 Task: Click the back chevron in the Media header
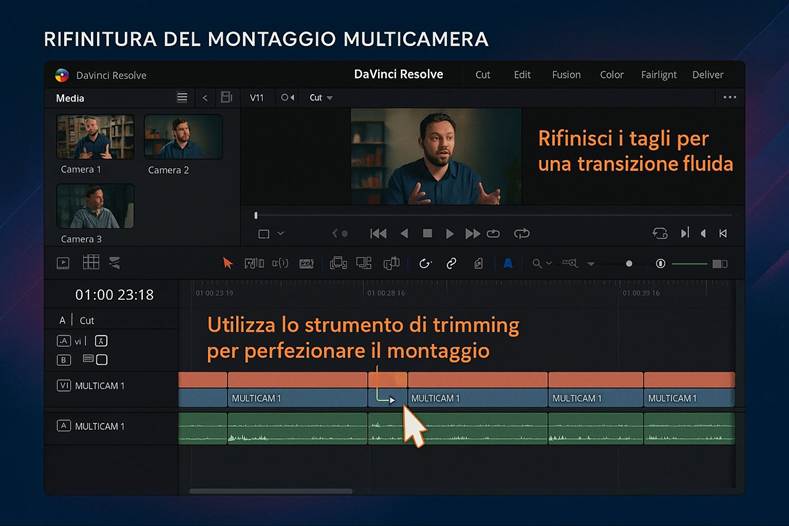pos(205,98)
